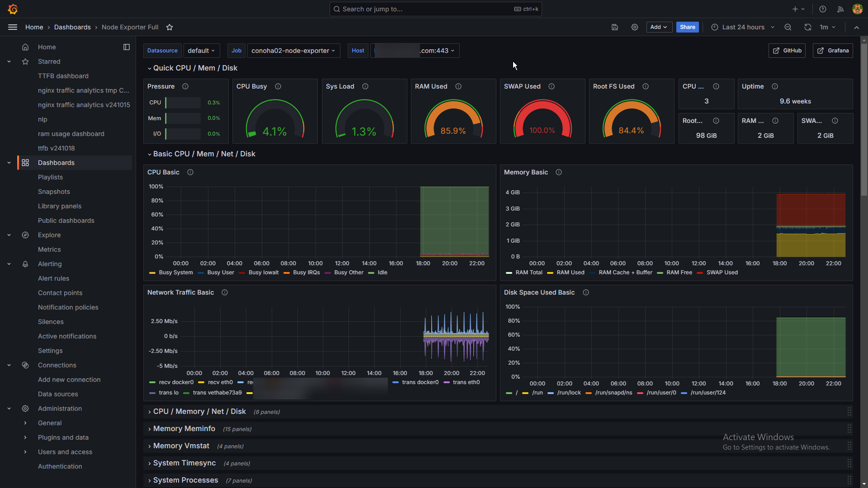Open the hamburger menu icon
Image resolution: width=868 pixels, height=488 pixels.
13,27
